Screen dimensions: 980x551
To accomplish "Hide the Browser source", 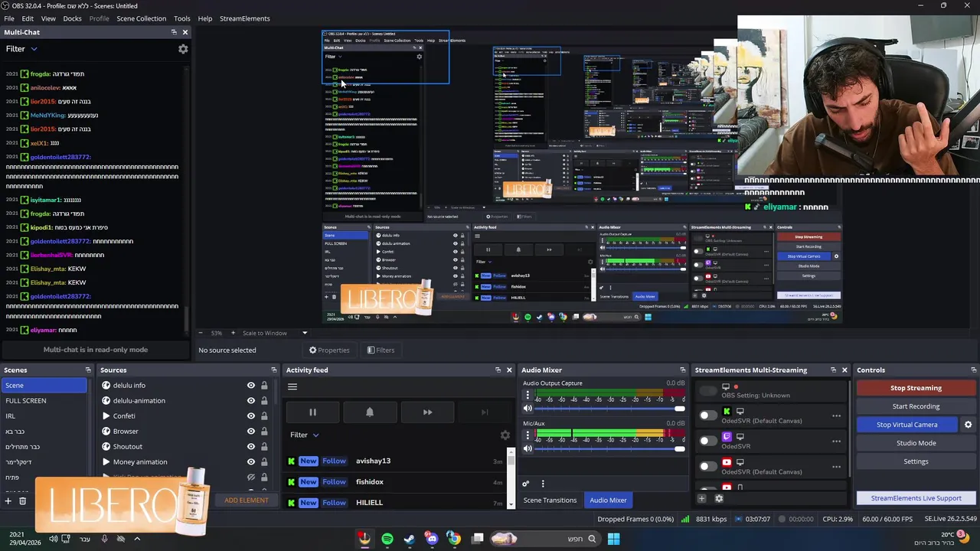I will [250, 432].
